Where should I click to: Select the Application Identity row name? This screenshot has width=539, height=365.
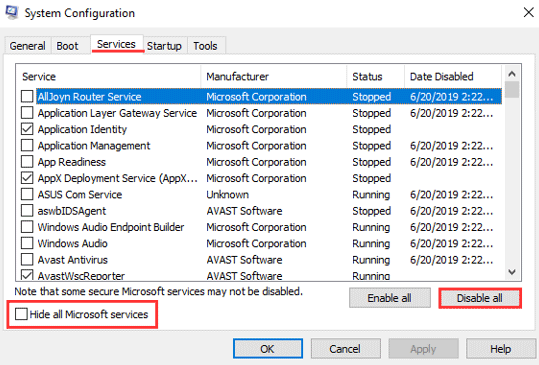(82, 129)
